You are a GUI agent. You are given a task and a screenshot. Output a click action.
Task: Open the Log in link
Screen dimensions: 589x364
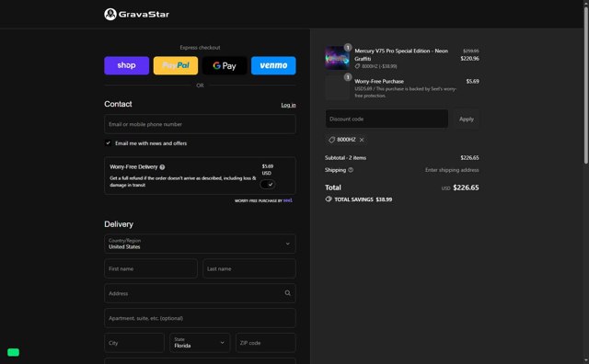tap(288, 105)
